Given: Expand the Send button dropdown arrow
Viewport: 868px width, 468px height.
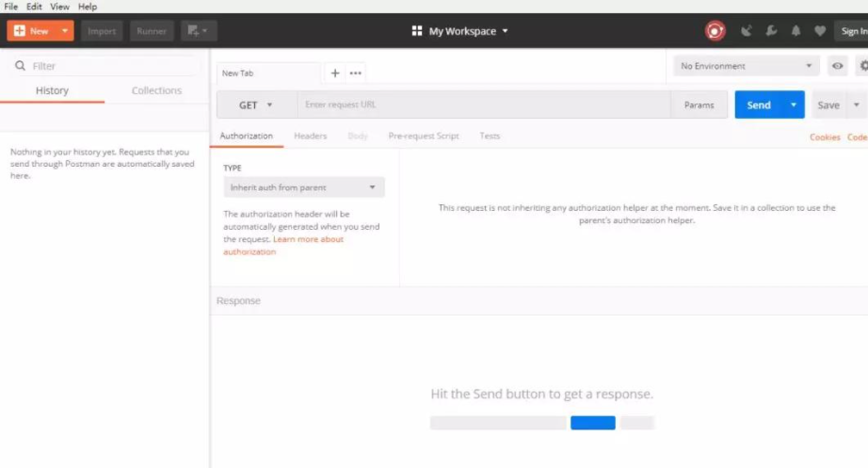Looking at the screenshot, I should click(x=794, y=105).
